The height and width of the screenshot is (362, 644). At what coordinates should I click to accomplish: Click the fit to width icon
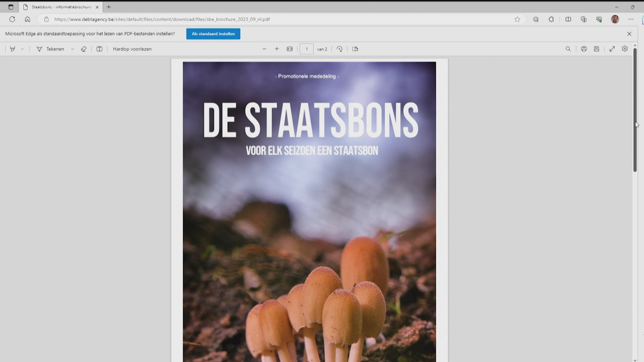click(x=290, y=49)
